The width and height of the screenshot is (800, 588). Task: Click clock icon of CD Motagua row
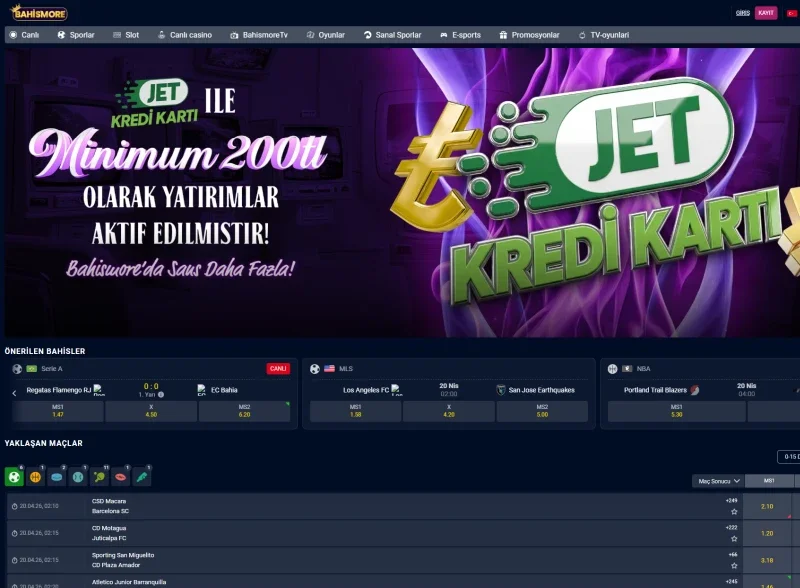15,533
